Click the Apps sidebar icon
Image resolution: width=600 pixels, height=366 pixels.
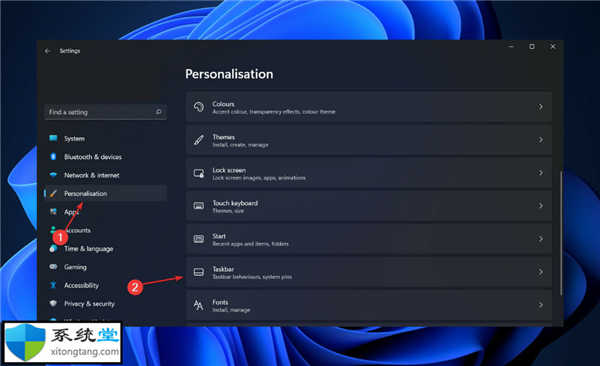53,211
